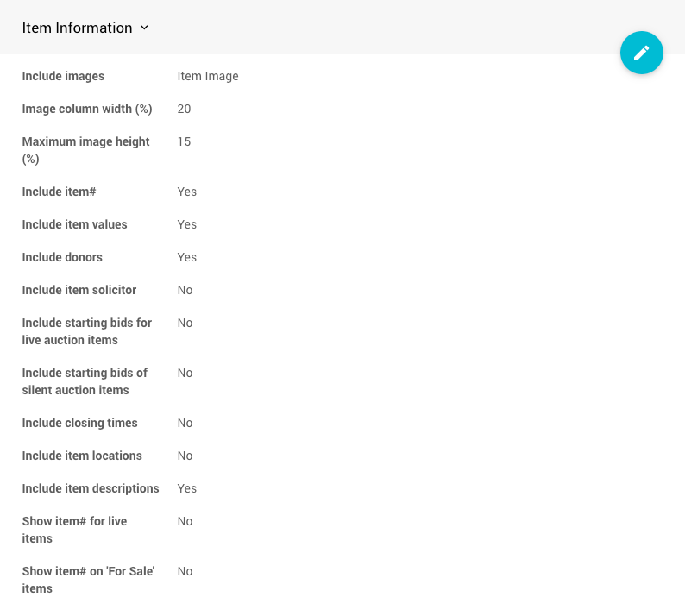
Task: Click the maximum image height value 15
Action: click(184, 141)
